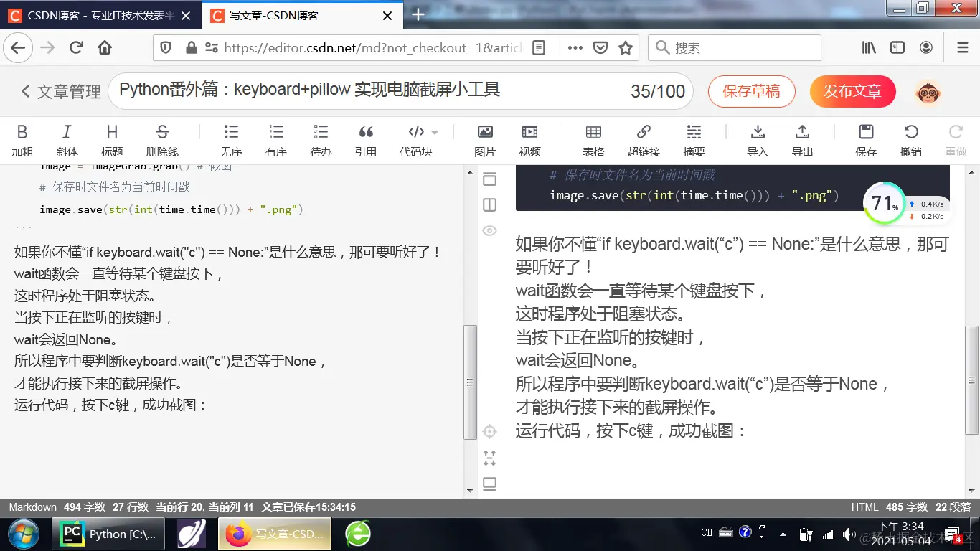Apply bold with the 加粗 icon
Viewport: 980px width, 551px height.
22,140
